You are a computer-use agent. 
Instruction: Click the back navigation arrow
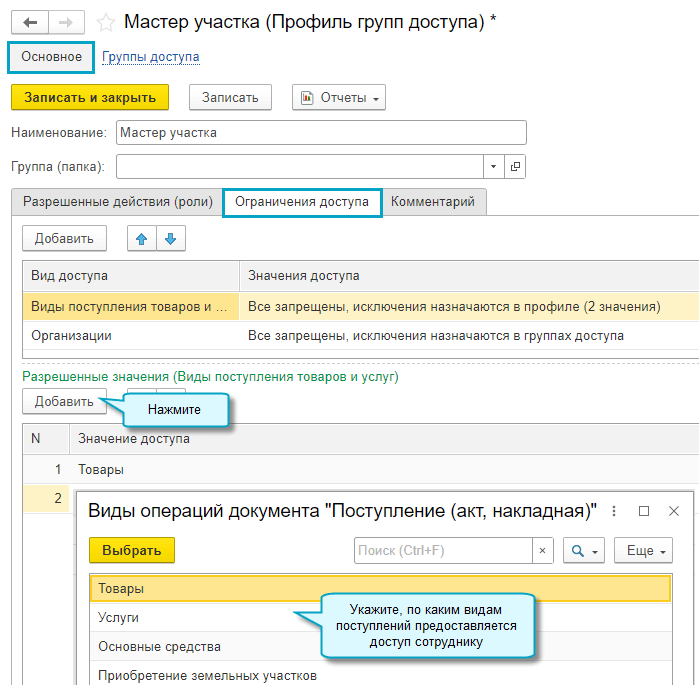(29, 21)
